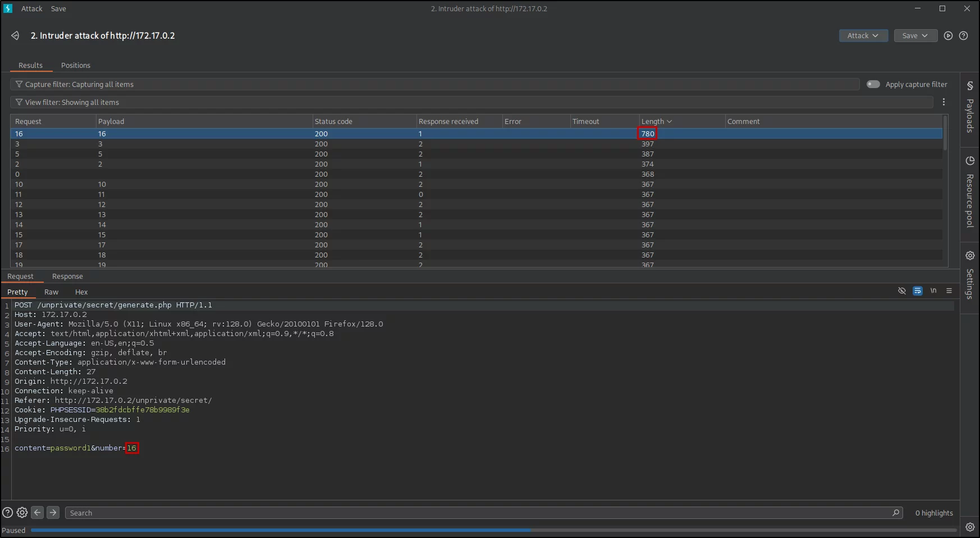Go to next search match arrow

(x=53, y=512)
